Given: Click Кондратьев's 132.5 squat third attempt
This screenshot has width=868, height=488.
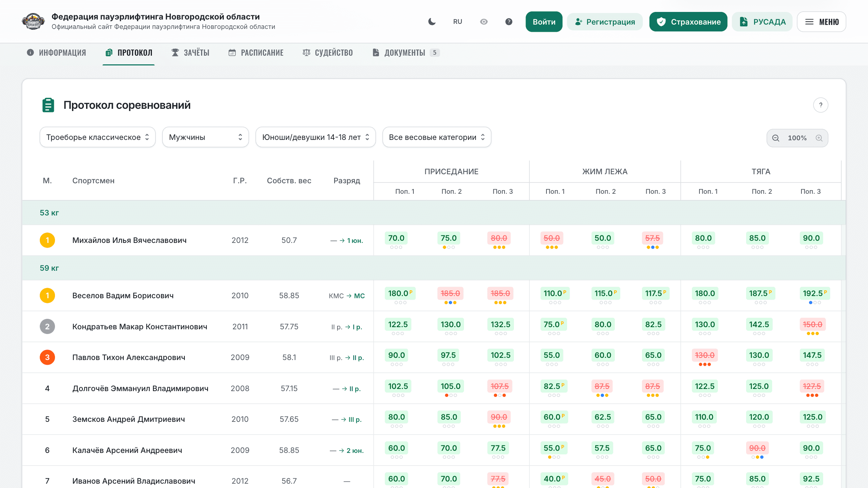Looking at the screenshot, I should pyautogui.click(x=501, y=325).
